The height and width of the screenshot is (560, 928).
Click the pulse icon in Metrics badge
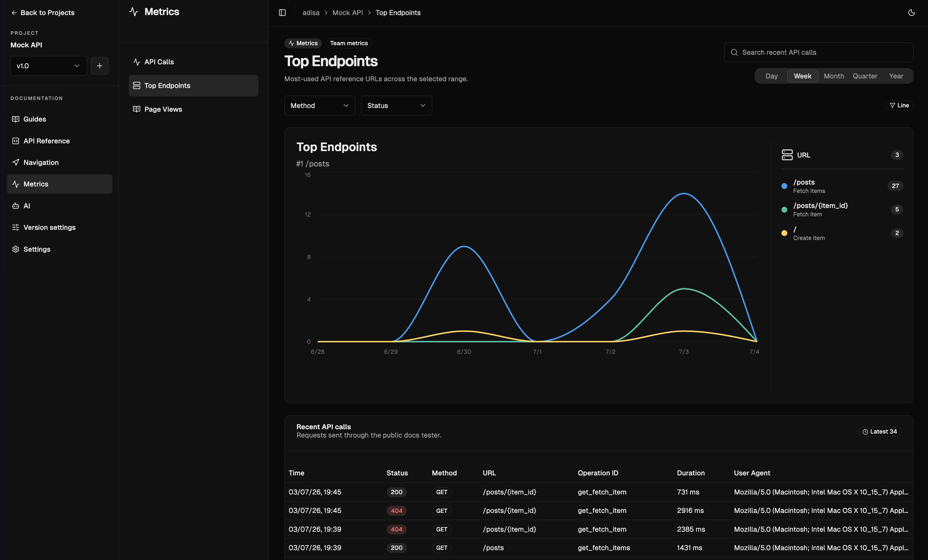pyautogui.click(x=292, y=43)
